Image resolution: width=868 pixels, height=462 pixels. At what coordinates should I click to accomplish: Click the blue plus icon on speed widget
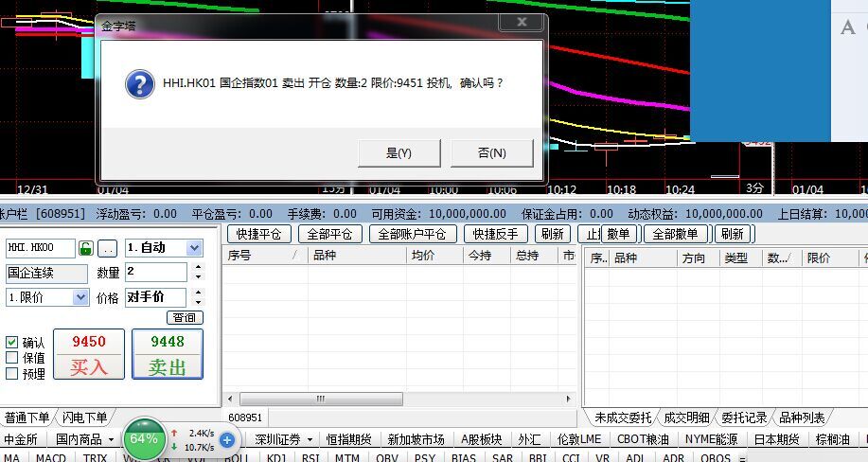227,439
